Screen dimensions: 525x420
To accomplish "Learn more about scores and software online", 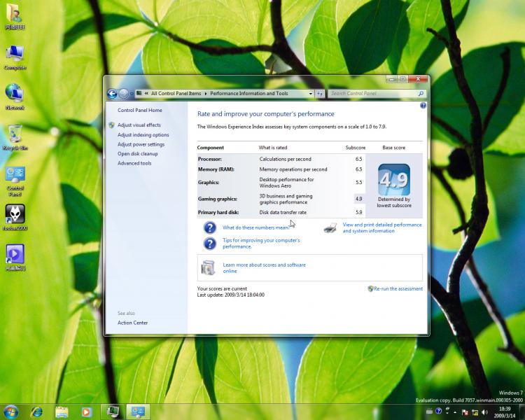I will [x=264, y=268].
